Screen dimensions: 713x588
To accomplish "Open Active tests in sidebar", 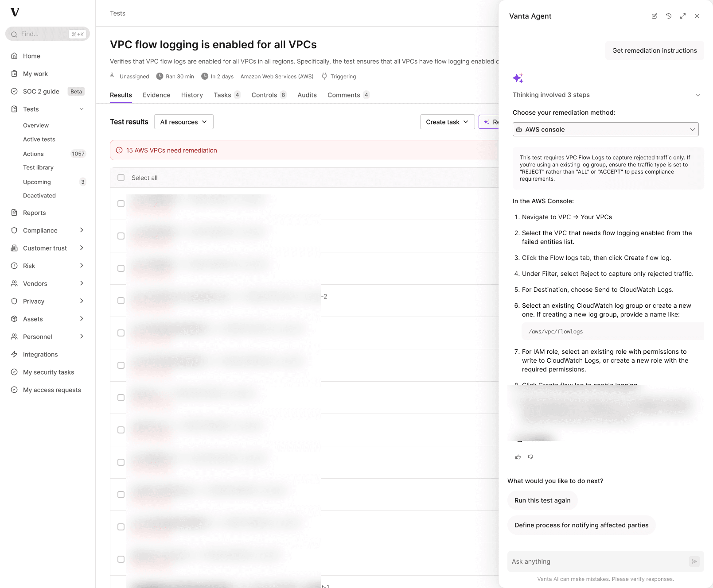I will click(39, 139).
